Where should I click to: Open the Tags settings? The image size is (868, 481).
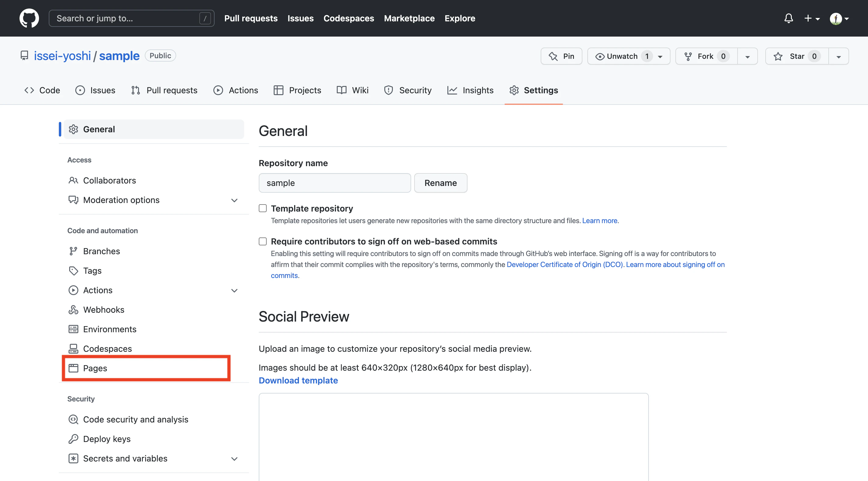(x=92, y=271)
